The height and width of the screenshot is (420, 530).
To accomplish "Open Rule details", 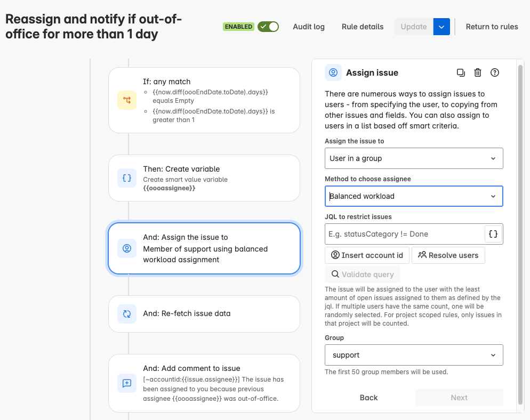I will (363, 27).
